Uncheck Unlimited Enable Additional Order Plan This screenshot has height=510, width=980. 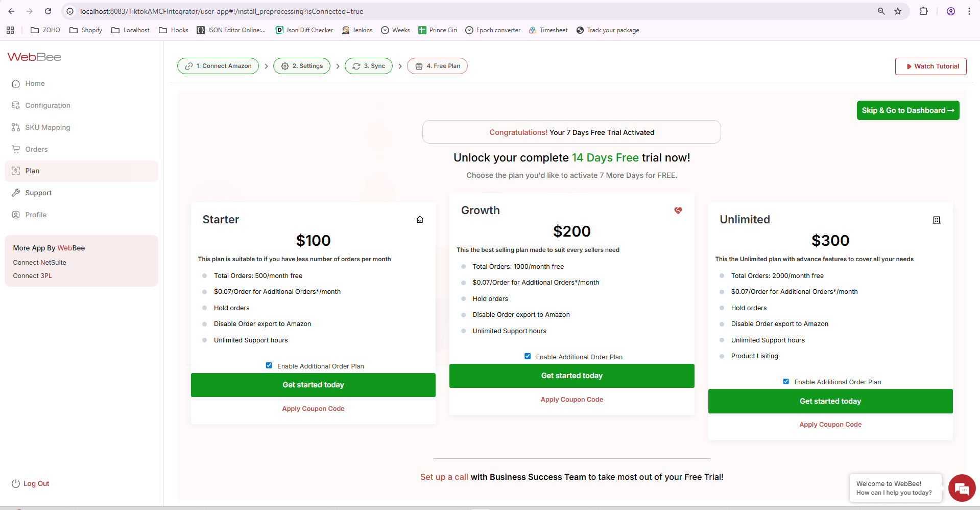pyautogui.click(x=786, y=381)
